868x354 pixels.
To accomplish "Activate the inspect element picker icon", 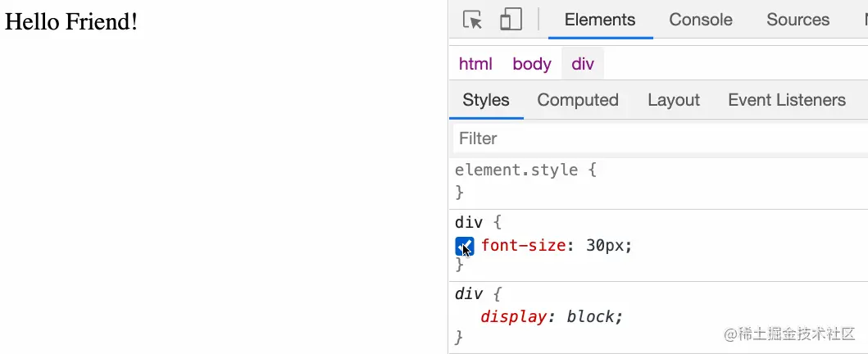I will (472, 20).
